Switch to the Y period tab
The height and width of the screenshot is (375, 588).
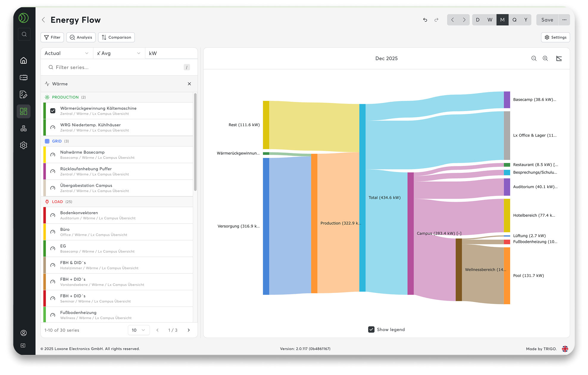526,20
